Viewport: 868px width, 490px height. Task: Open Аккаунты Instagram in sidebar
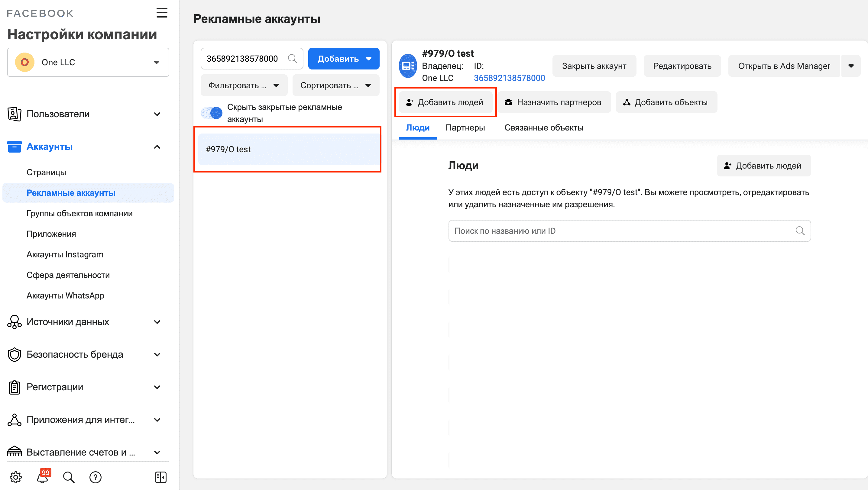[65, 254]
